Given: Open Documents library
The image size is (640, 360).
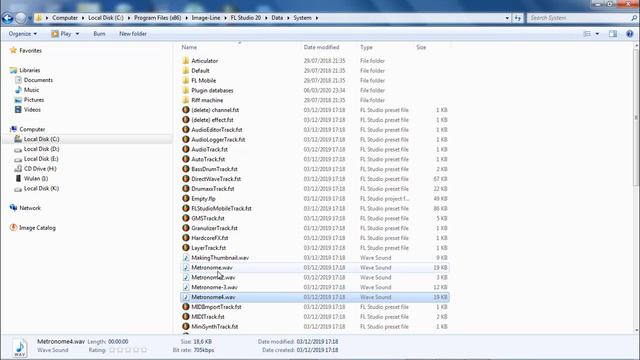Looking at the screenshot, I should (x=38, y=80).
